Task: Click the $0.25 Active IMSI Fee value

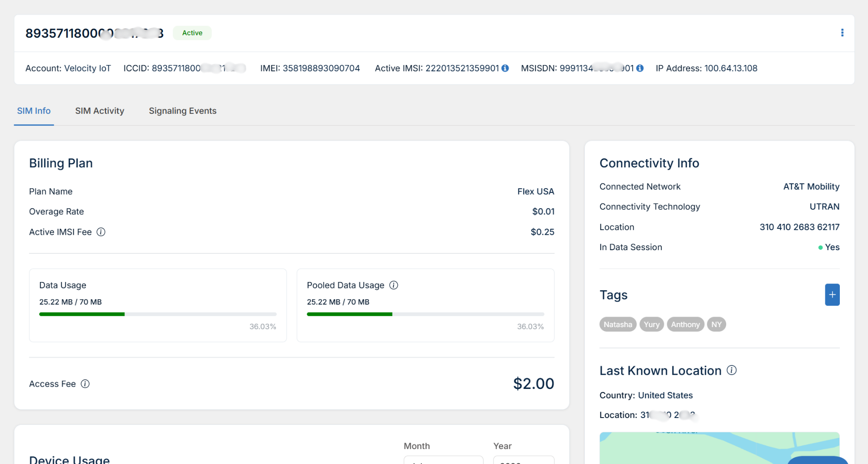Action: tap(543, 232)
